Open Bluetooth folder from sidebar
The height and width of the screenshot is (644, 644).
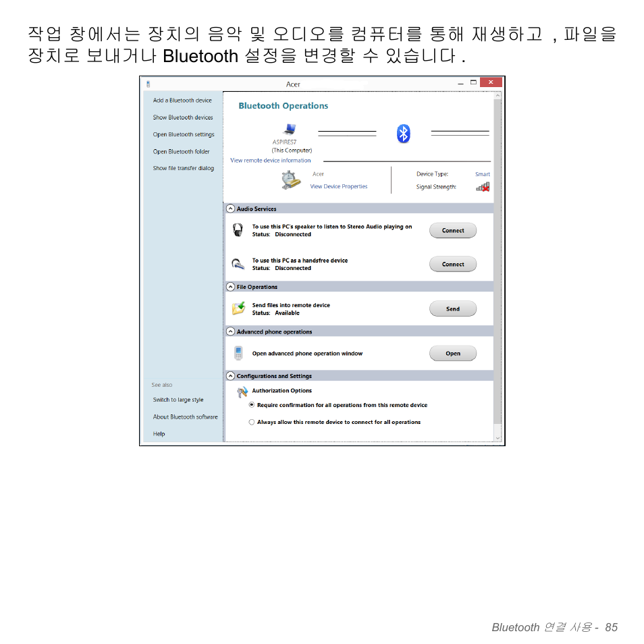point(181,152)
